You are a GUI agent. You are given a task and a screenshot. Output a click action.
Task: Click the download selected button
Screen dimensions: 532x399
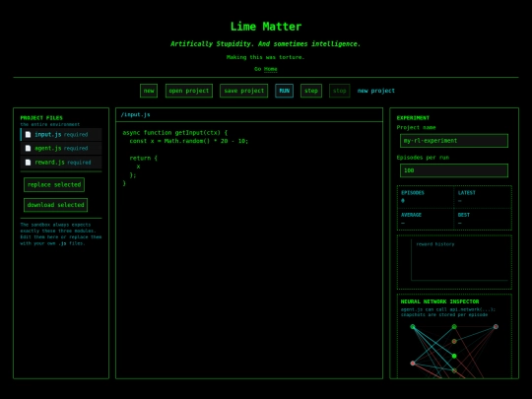[x=55, y=205]
